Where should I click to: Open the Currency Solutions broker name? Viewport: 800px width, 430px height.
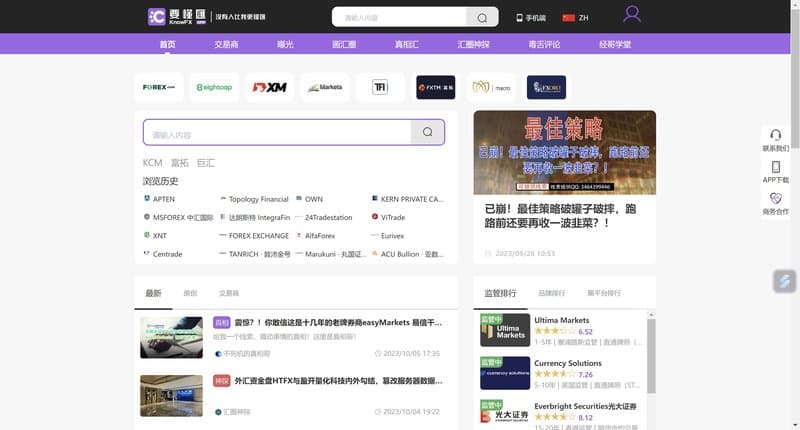pos(568,363)
